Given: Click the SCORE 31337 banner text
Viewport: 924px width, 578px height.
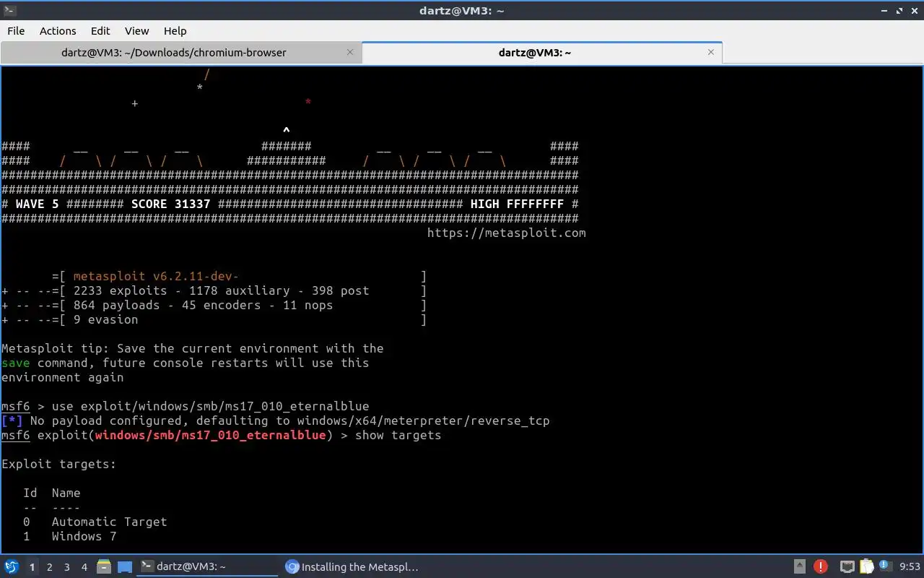Looking at the screenshot, I should (x=170, y=204).
